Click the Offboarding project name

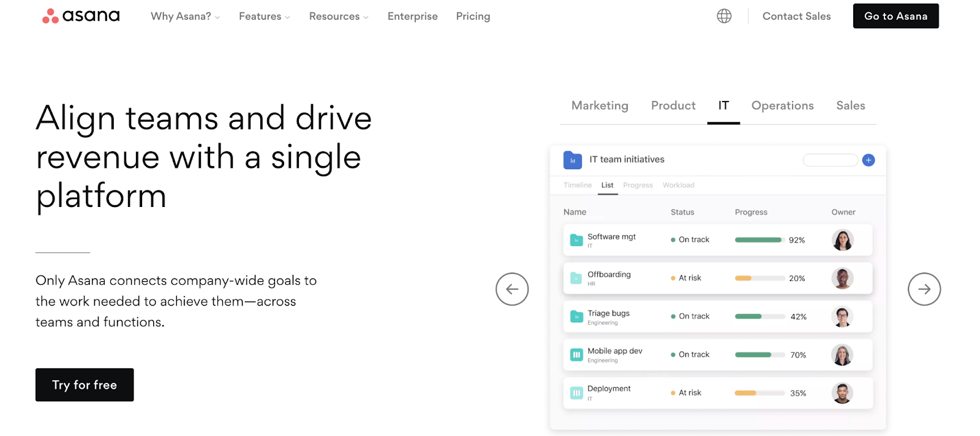click(x=609, y=274)
